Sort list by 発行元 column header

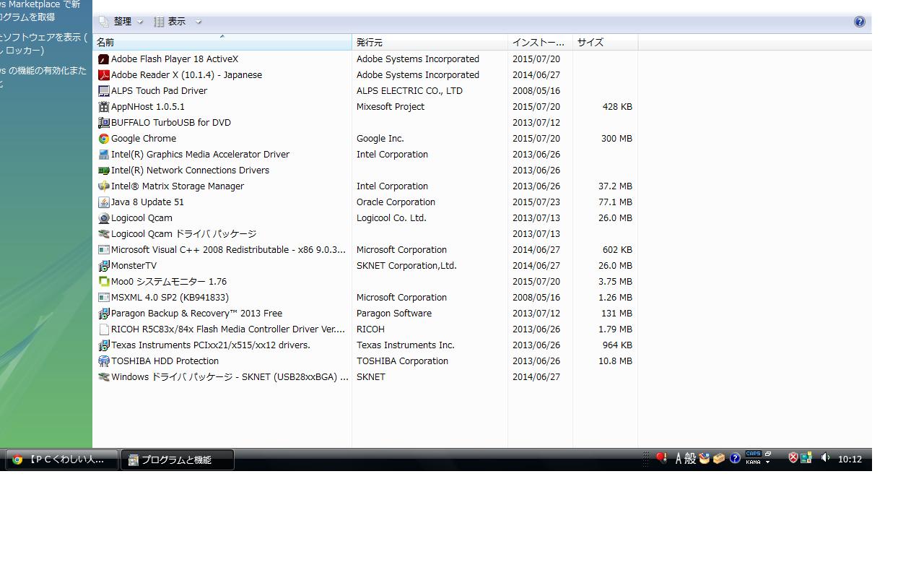pos(430,43)
